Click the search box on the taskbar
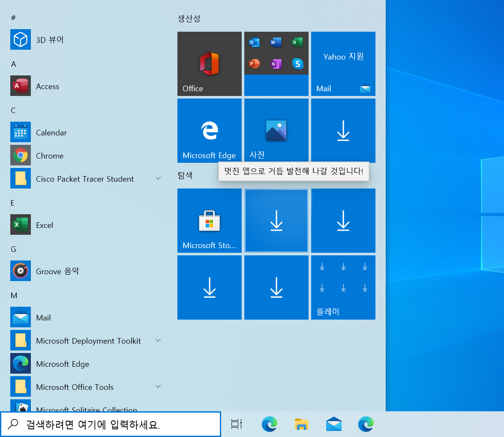Image resolution: width=504 pixels, height=437 pixels. 111,424
